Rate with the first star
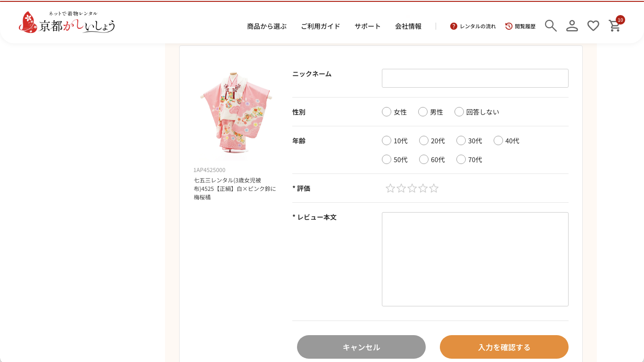This screenshot has height=362, width=644. click(x=390, y=189)
